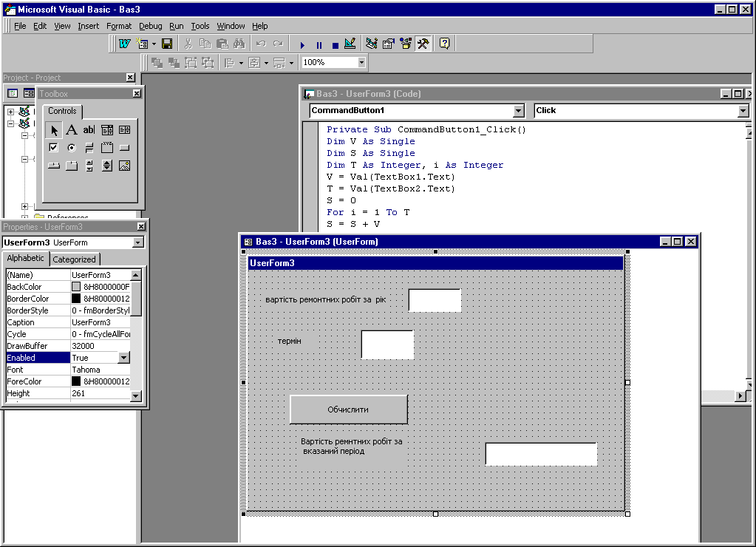Select the Image tool in Toolbox
The image size is (756, 547).
(x=124, y=166)
